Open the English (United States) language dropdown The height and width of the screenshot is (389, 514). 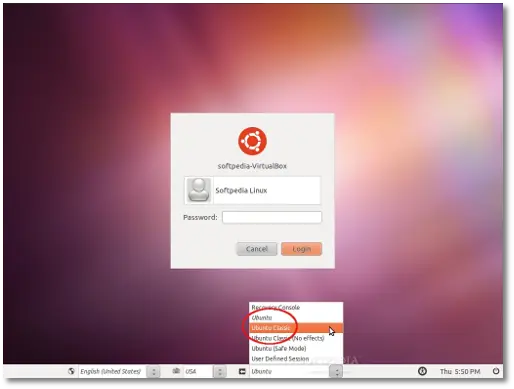tap(119, 371)
